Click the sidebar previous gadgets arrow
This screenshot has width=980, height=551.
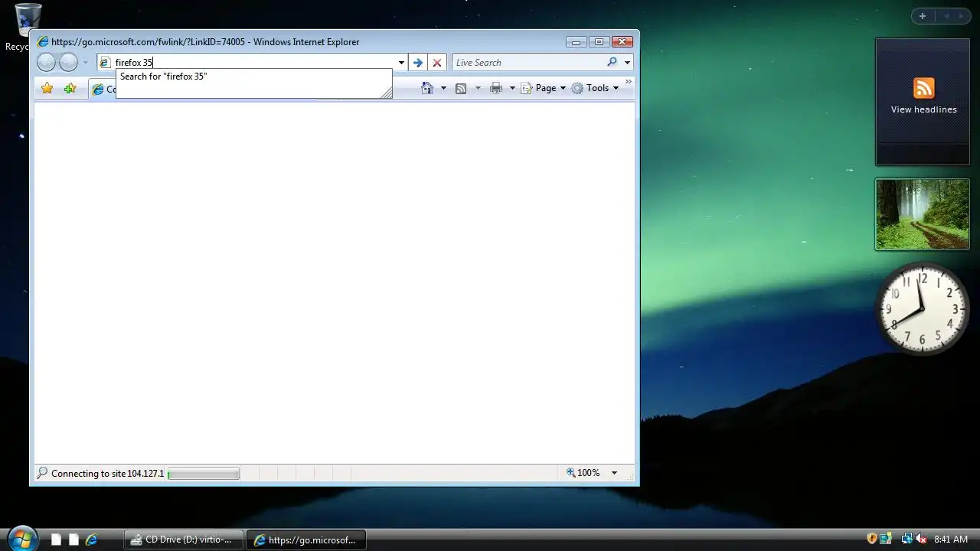click(x=946, y=16)
